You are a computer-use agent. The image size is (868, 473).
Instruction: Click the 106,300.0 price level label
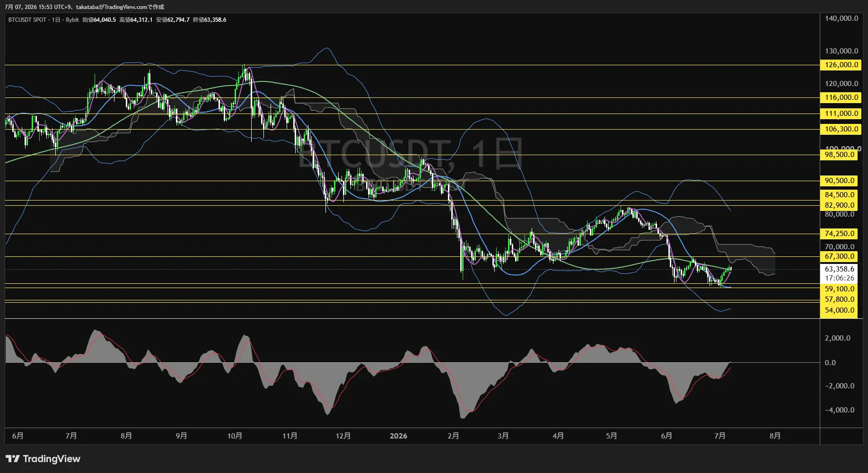(x=841, y=129)
